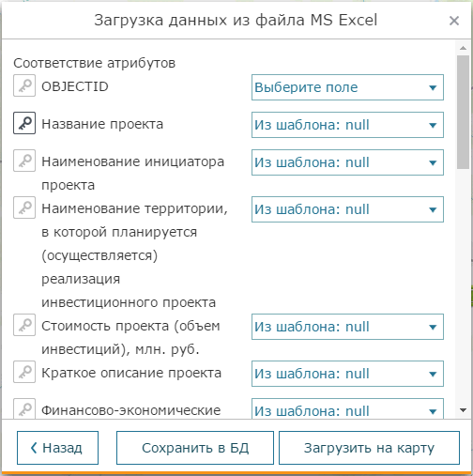The height and width of the screenshot is (476, 473).
Task: Toggle key icon for OBJECTID attribute
Action: 24,85
